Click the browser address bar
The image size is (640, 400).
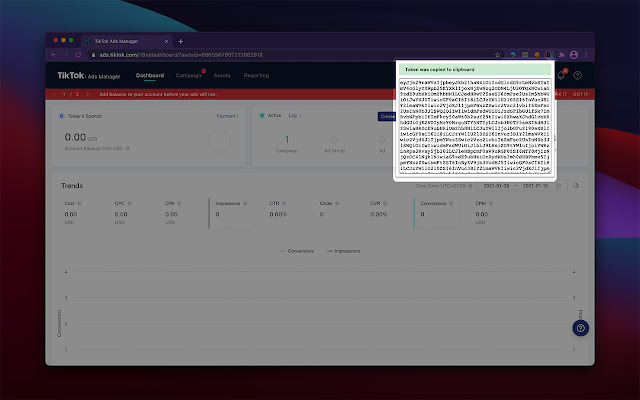[294, 55]
